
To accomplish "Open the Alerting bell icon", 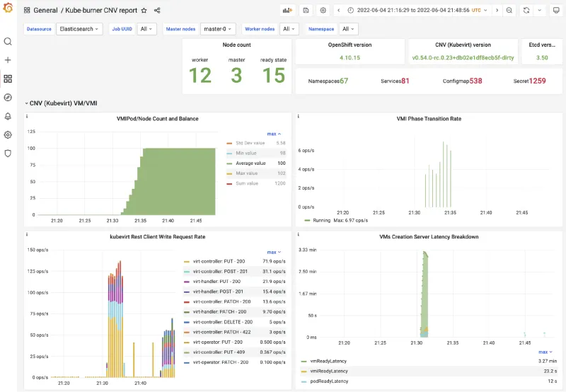I will coord(8,116).
